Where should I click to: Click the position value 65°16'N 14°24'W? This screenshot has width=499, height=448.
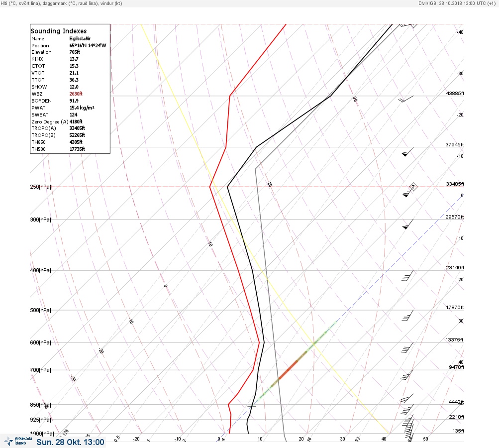tap(88, 45)
